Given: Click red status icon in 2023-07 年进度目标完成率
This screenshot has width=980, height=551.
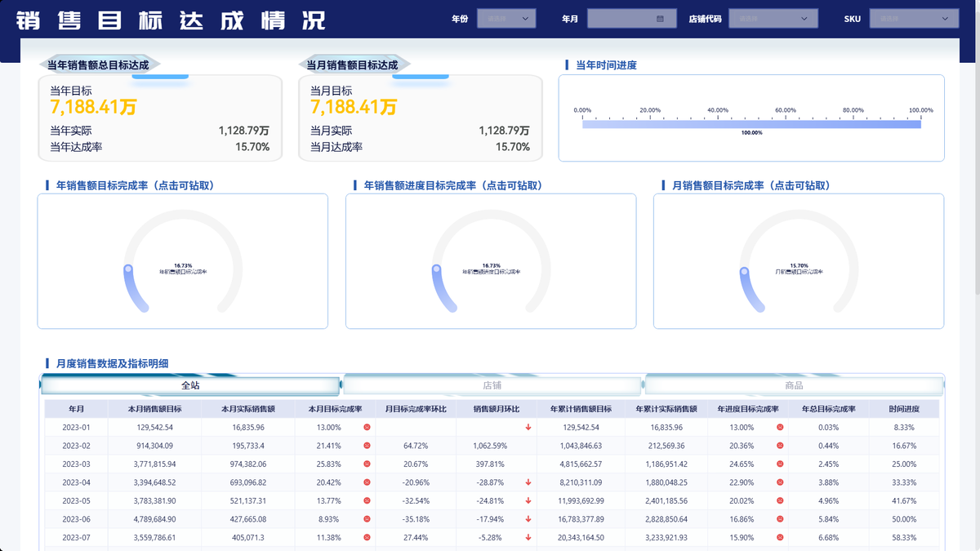Looking at the screenshot, I should [780, 537].
